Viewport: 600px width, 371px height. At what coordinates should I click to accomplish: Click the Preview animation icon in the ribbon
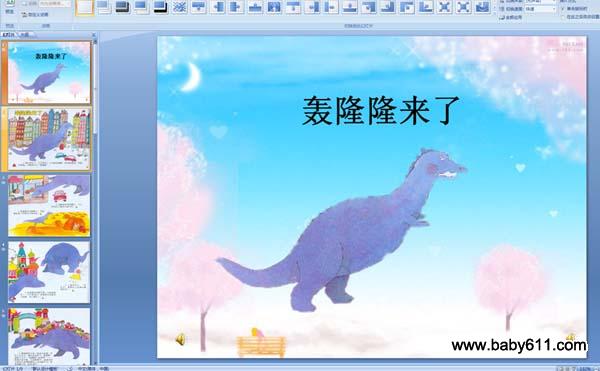[10, 7]
